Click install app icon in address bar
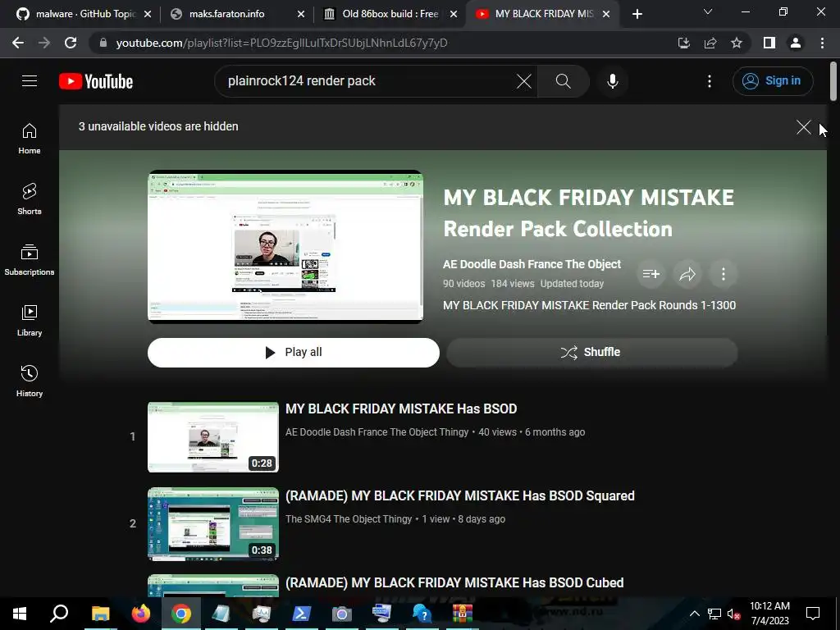Image resolution: width=840 pixels, height=630 pixels. coord(683,43)
